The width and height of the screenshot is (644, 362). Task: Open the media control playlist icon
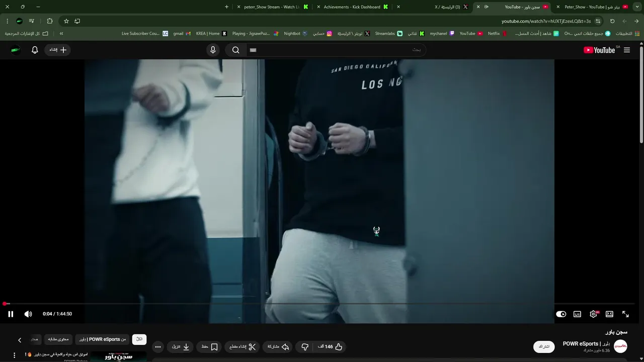[x=31, y=21]
